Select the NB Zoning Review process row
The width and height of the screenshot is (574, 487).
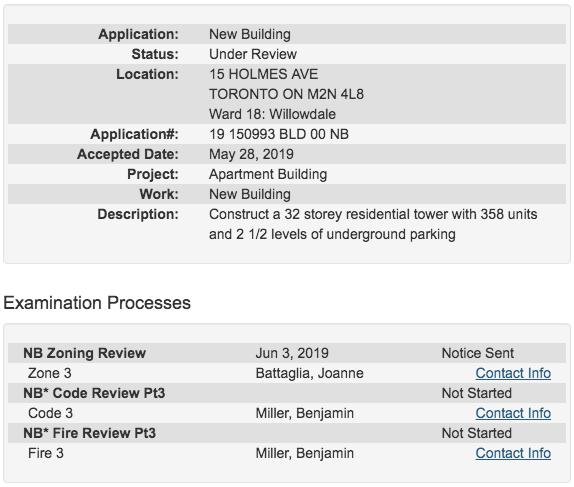click(x=287, y=353)
